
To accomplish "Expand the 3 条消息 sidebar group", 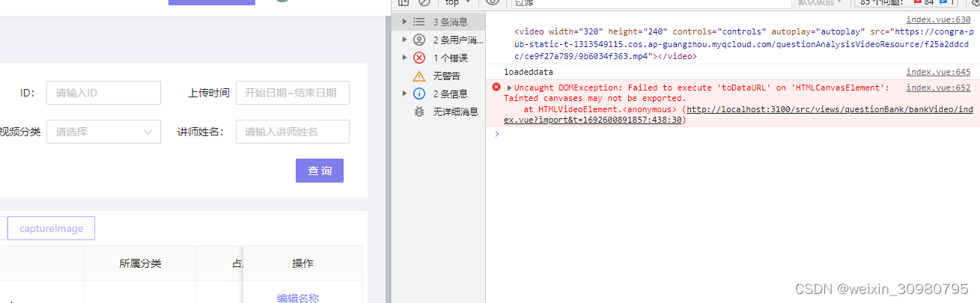I will point(405,22).
